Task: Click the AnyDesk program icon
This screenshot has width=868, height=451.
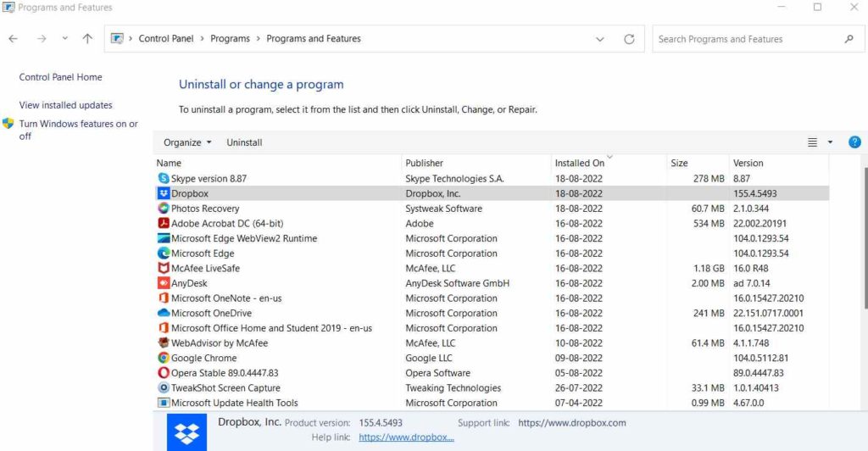Action: tap(164, 283)
